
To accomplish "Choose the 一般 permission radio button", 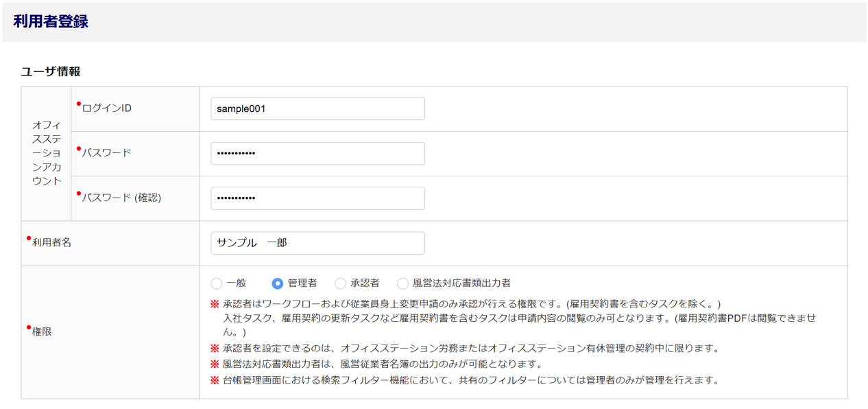I will (x=217, y=283).
